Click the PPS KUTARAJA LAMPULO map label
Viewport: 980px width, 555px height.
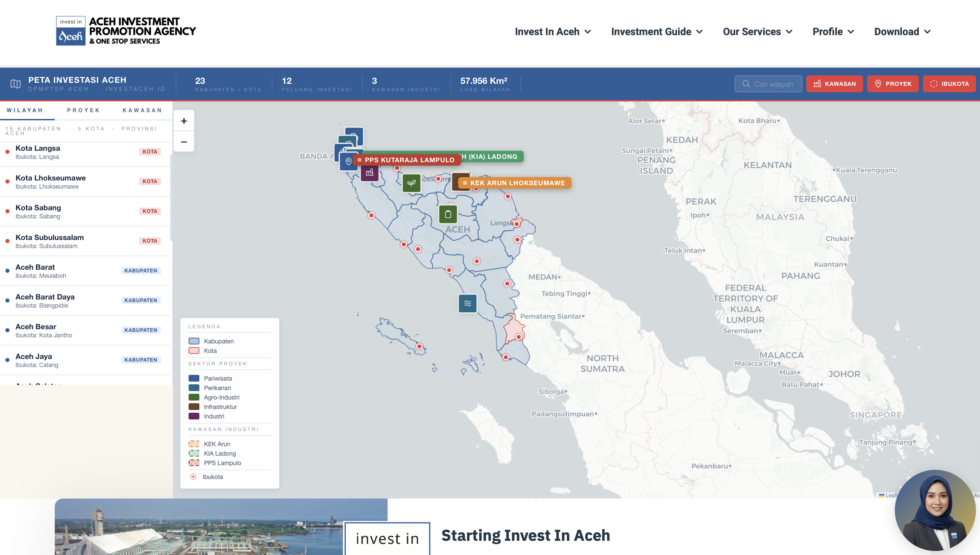tap(407, 160)
